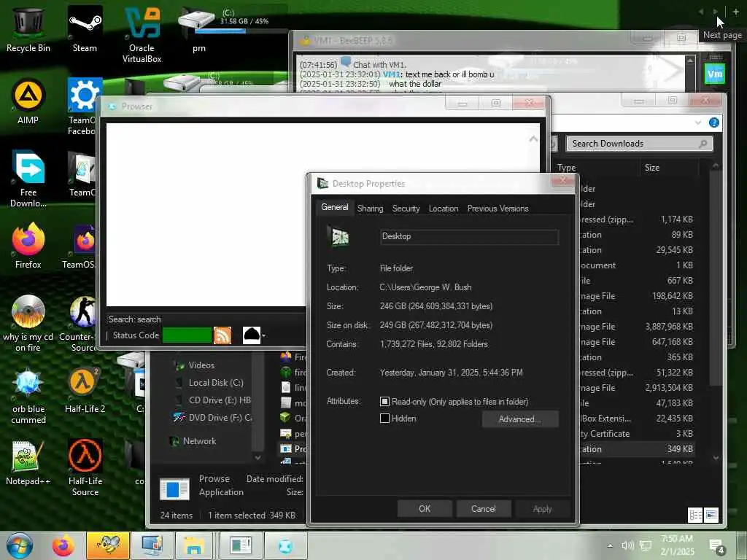Collapse Prowser page with the up chevron
The height and width of the screenshot is (560, 747).
click(x=533, y=139)
